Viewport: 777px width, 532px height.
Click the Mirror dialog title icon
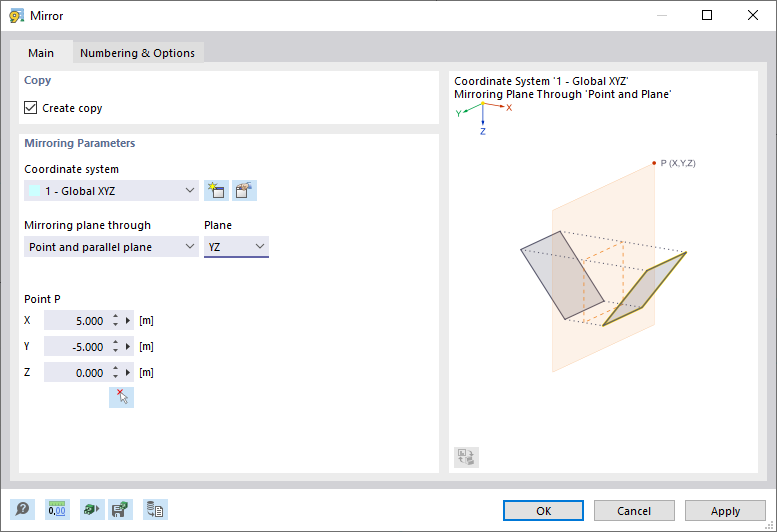click(16, 16)
